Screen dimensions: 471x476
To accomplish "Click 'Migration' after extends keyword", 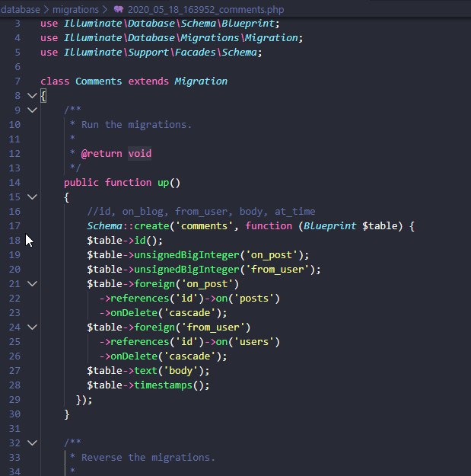I will coord(201,81).
